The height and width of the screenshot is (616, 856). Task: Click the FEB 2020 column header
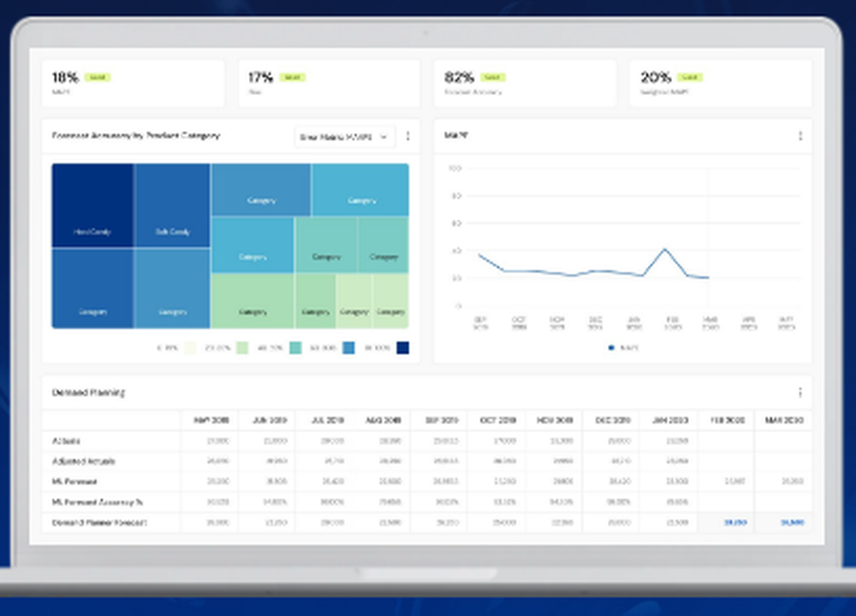tap(728, 420)
